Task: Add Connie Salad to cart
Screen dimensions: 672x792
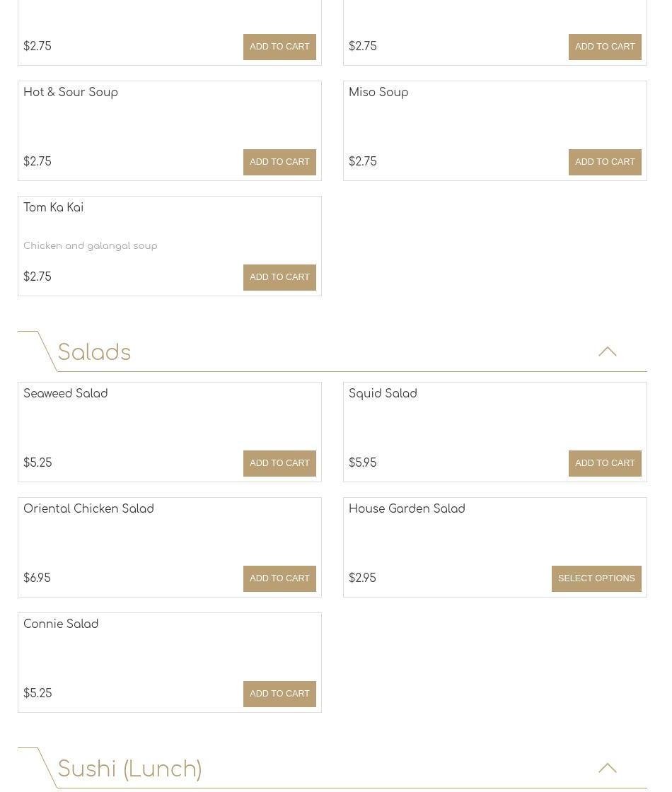Action: coord(279,694)
